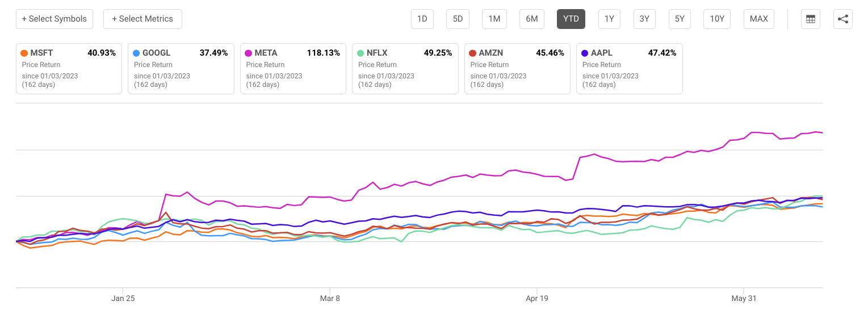Image resolution: width=868 pixels, height=322 pixels.
Task: Click the purple AAPL legend dot
Action: (585, 53)
